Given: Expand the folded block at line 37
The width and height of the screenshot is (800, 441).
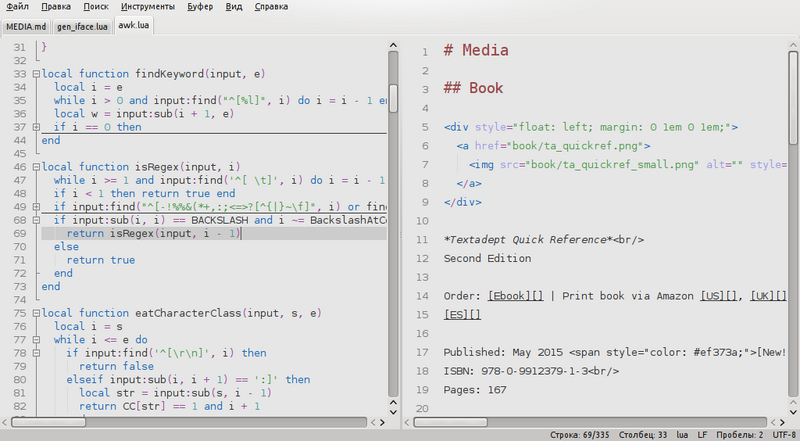Looking at the screenshot, I should pyautogui.click(x=37, y=127).
